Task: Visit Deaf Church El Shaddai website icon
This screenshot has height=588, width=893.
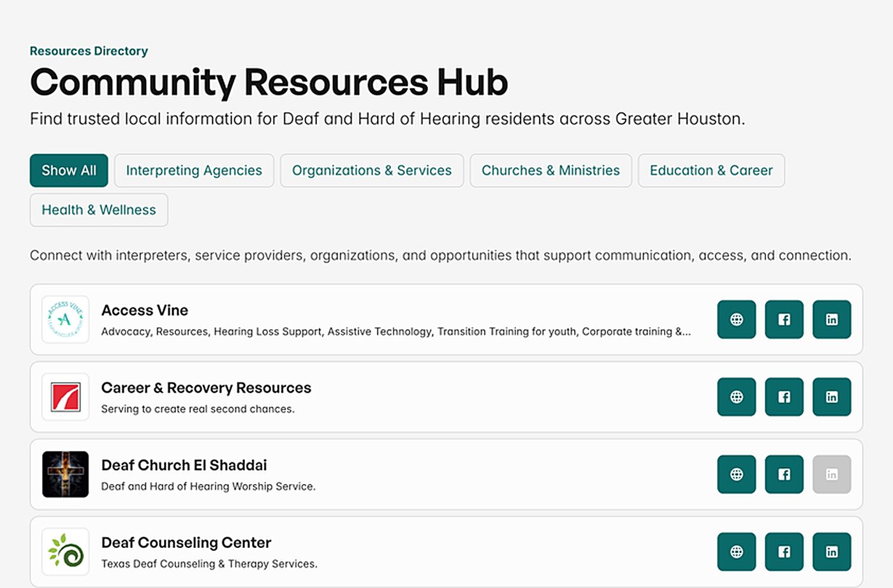Action: click(736, 474)
